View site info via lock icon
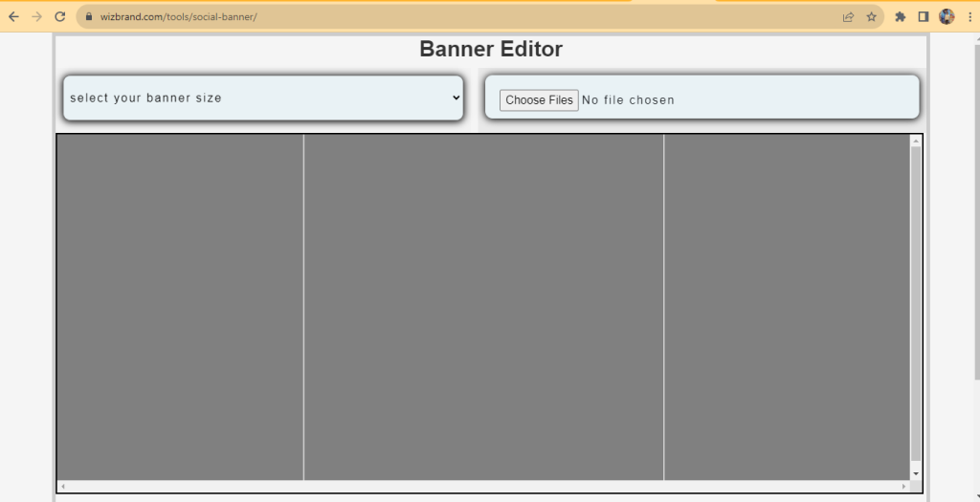980x502 pixels. point(88,17)
